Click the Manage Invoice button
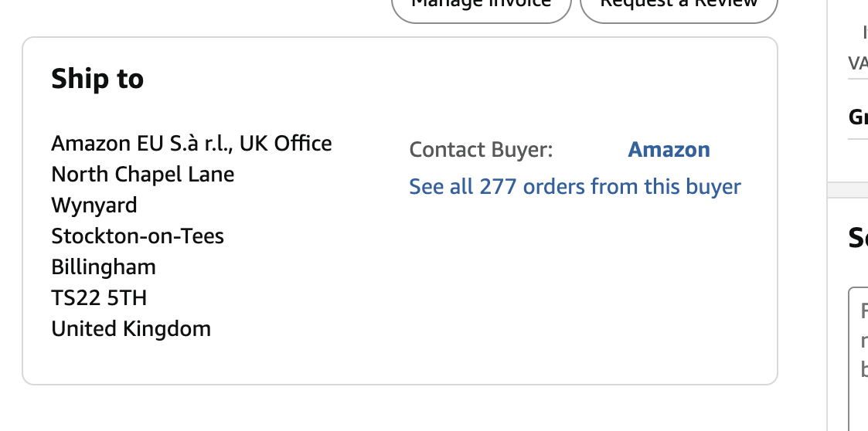Screen dimensions: 868x431 point(481,6)
